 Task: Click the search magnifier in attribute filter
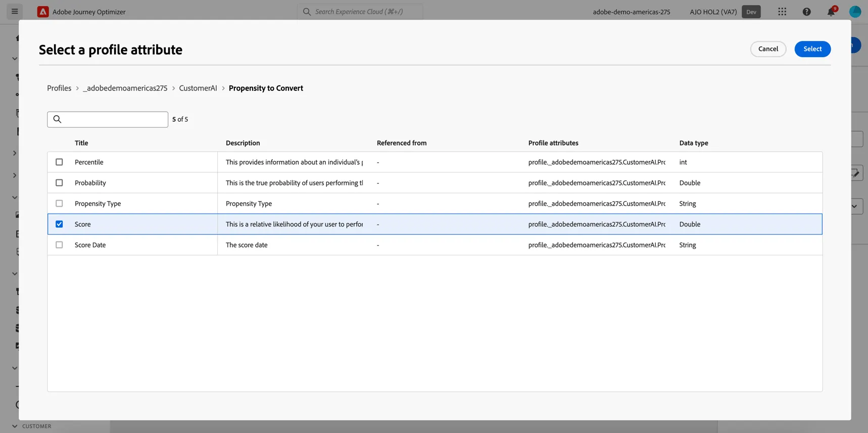(57, 119)
